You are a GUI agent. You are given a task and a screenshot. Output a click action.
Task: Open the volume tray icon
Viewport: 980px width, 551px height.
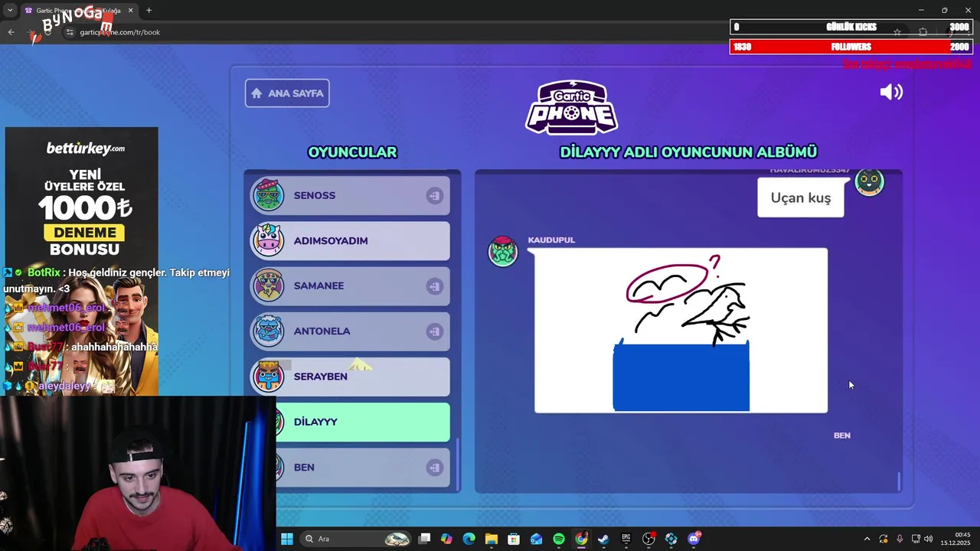tap(928, 539)
